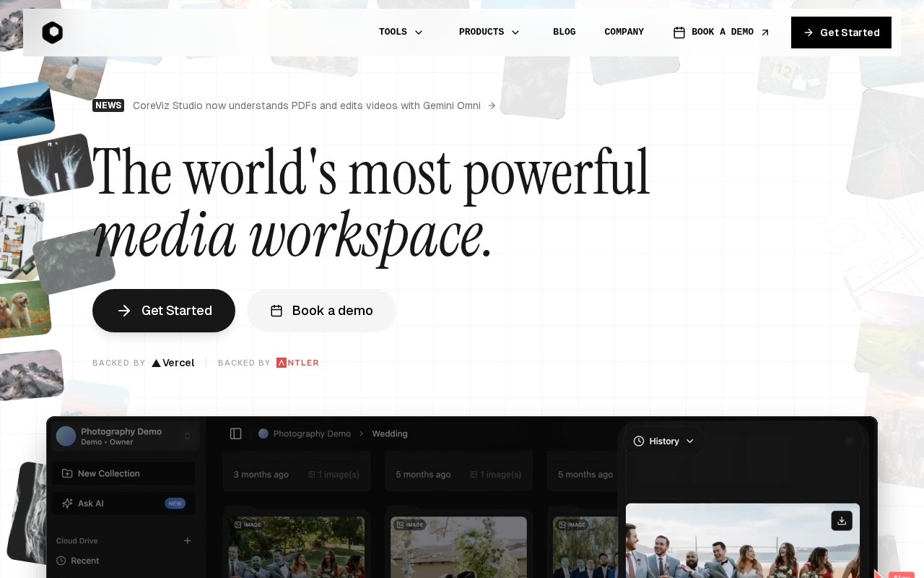Open the COMPANY menu item
The height and width of the screenshot is (578, 924).
tap(624, 33)
